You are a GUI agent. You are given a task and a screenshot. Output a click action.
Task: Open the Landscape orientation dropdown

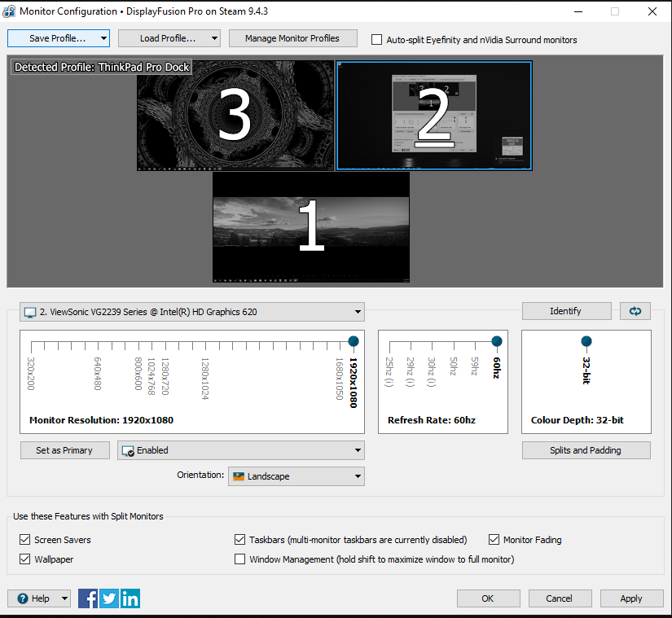tap(296, 476)
